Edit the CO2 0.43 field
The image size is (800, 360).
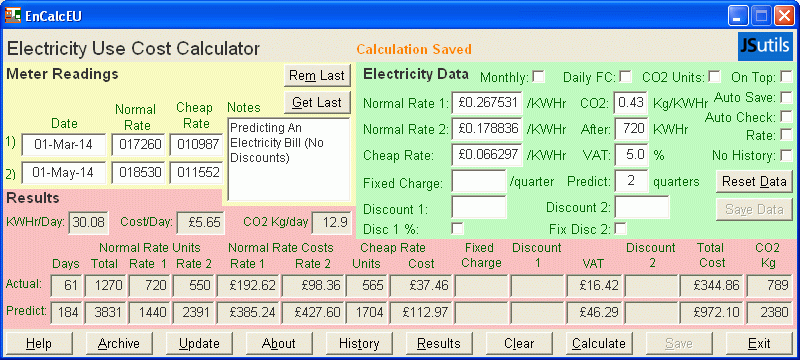click(631, 102)
